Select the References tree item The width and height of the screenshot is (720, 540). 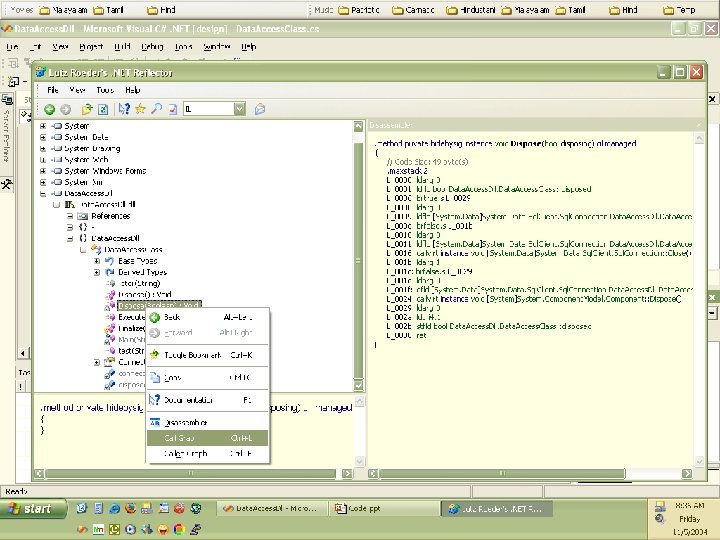pos(110,215)
